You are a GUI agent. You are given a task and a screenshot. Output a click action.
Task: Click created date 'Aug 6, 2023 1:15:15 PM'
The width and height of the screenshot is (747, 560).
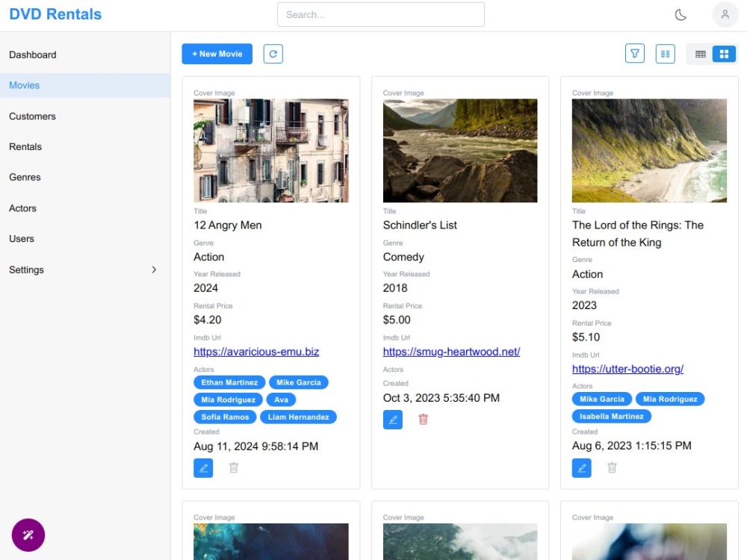click(x=631, y=445)
